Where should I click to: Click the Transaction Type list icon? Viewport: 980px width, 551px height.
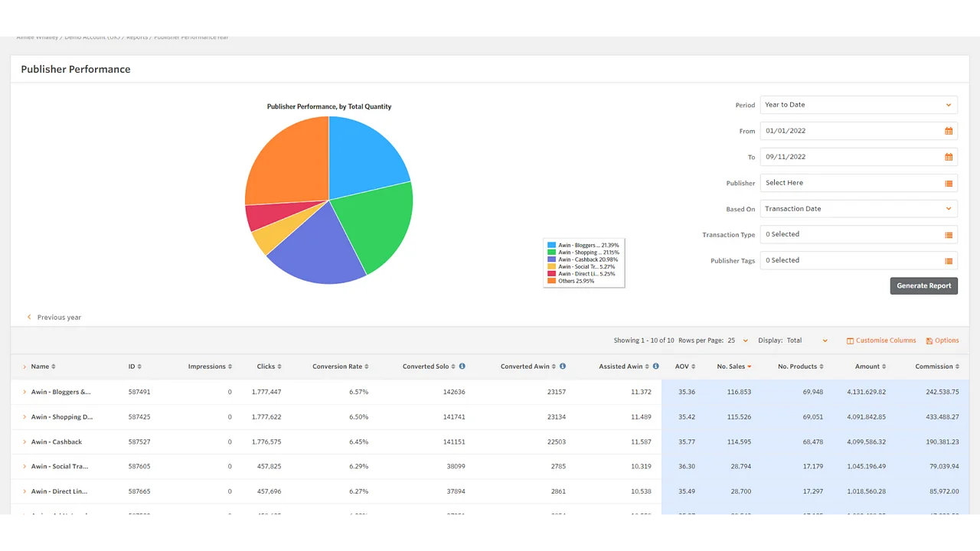click(948, 235)
